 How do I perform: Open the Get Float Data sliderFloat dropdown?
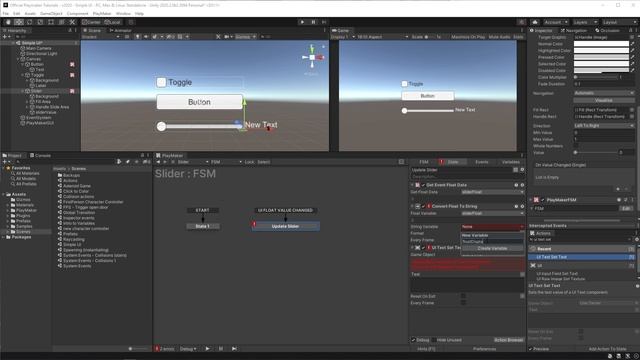[x=493, y=192]
